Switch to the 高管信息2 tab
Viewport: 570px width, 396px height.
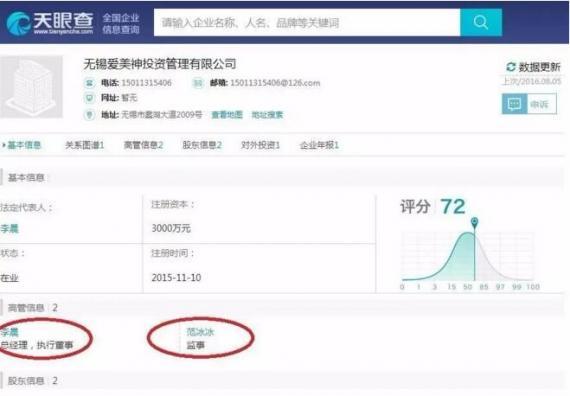pos(144,145)
